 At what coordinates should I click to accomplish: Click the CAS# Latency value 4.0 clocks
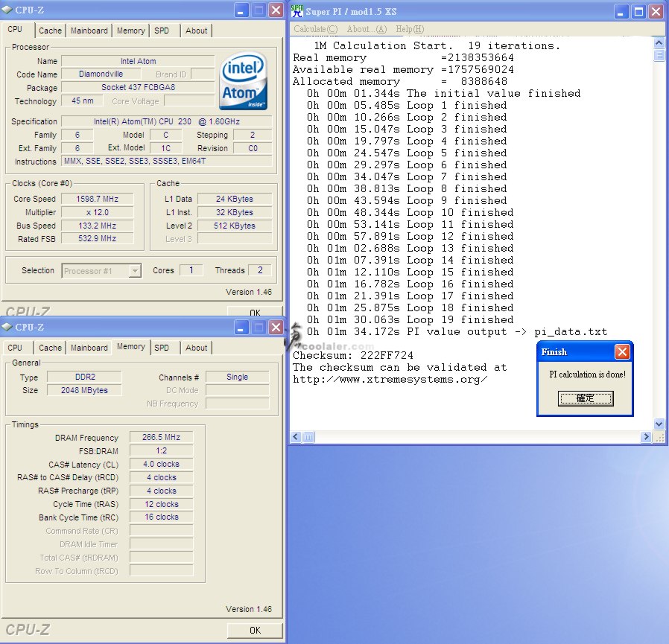(x=161, y=464)
